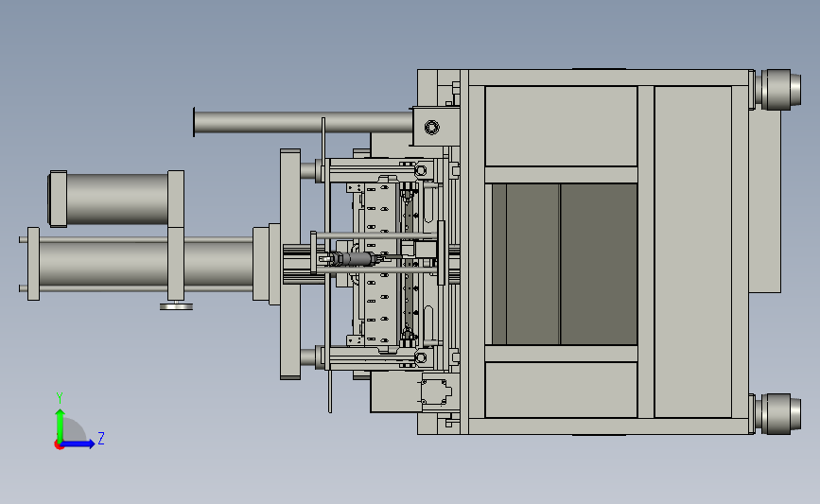
Task: Pick the long horizontal rod at top
Action: pos(303,122)
